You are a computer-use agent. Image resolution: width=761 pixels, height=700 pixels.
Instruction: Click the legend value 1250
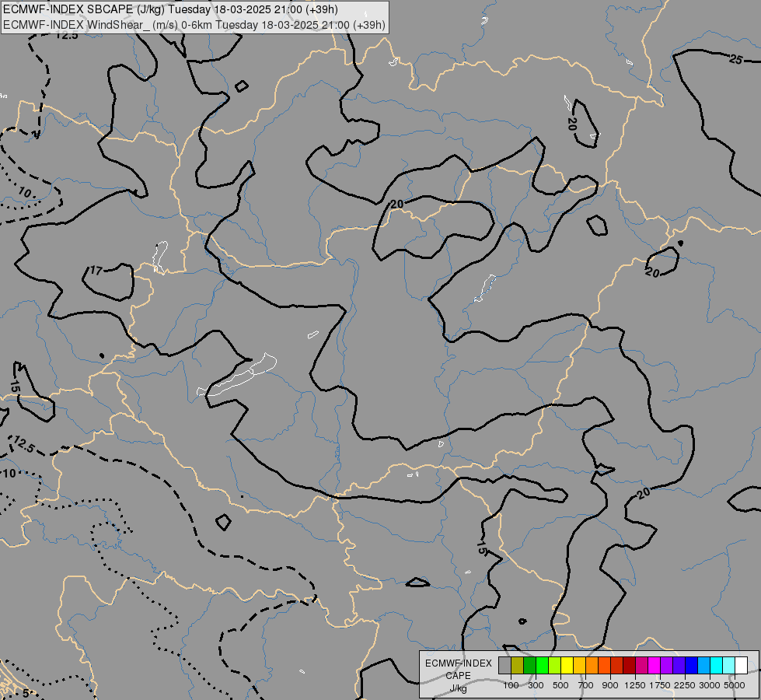tap(635, 685)
